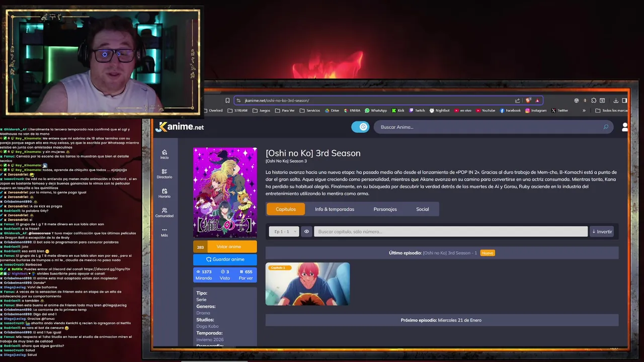Open Horario in the site sidebar
644x362 pixels.
coord(165,194)
